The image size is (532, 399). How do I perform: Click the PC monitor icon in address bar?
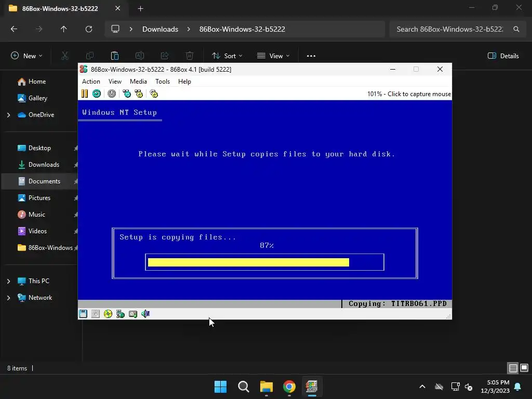pos(115,29)
